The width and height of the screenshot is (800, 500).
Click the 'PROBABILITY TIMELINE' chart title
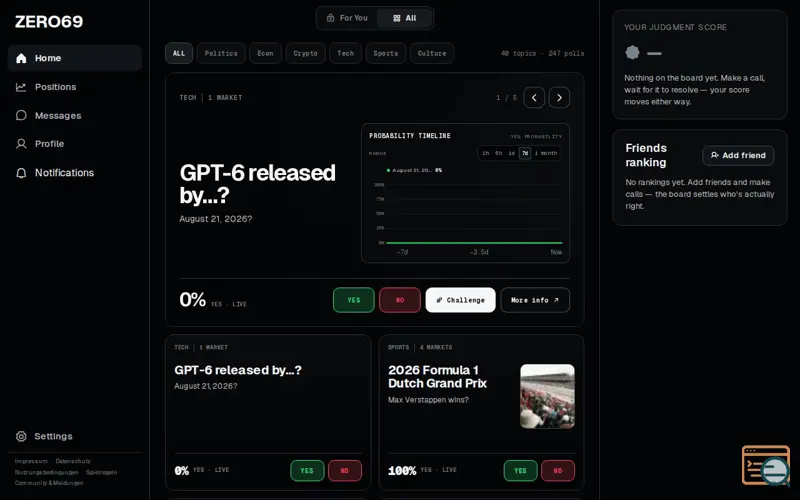pyautogui.click(x=410, y=136)
